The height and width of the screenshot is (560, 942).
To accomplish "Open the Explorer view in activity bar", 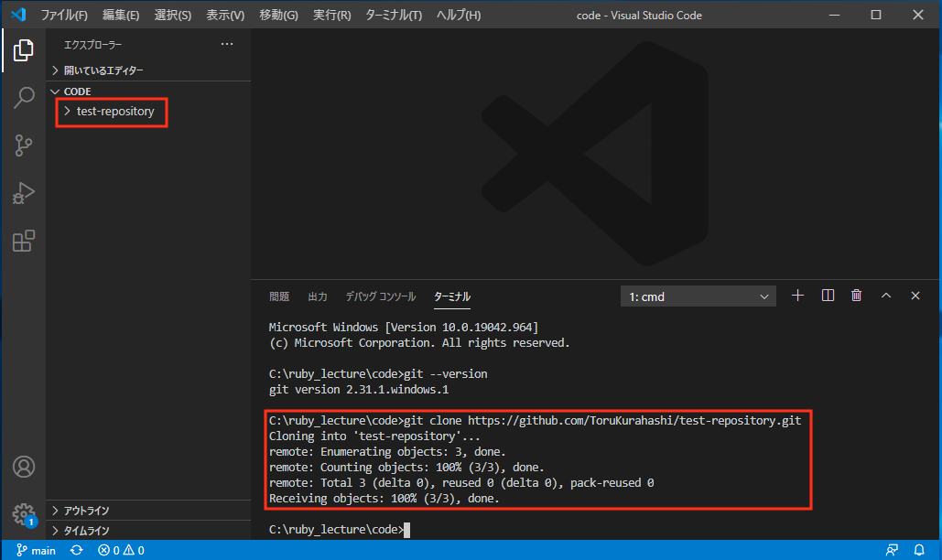I will point(24,49).
